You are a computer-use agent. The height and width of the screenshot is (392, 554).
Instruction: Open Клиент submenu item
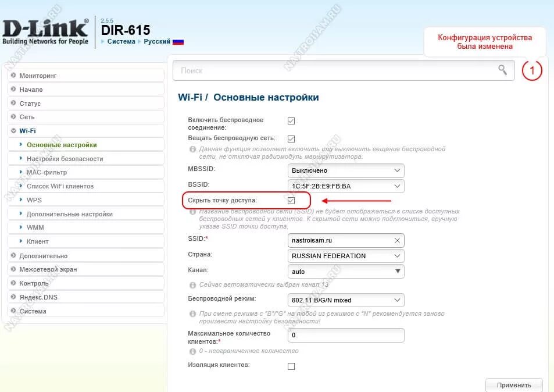pos(85,241)
